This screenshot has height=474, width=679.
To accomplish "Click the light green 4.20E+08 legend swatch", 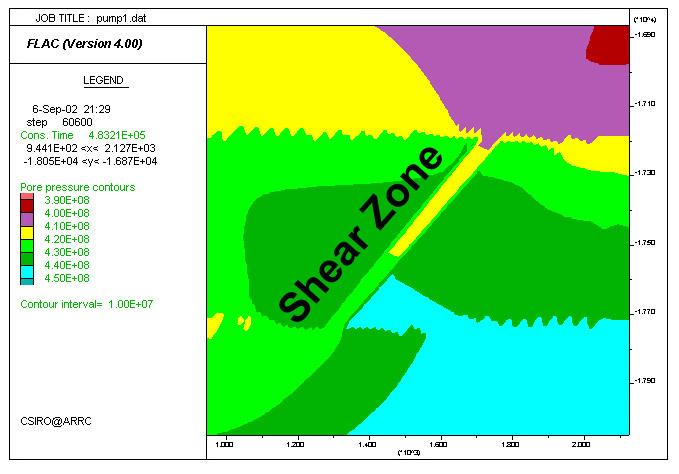I will pyautogui.click(x=27, y=240).
